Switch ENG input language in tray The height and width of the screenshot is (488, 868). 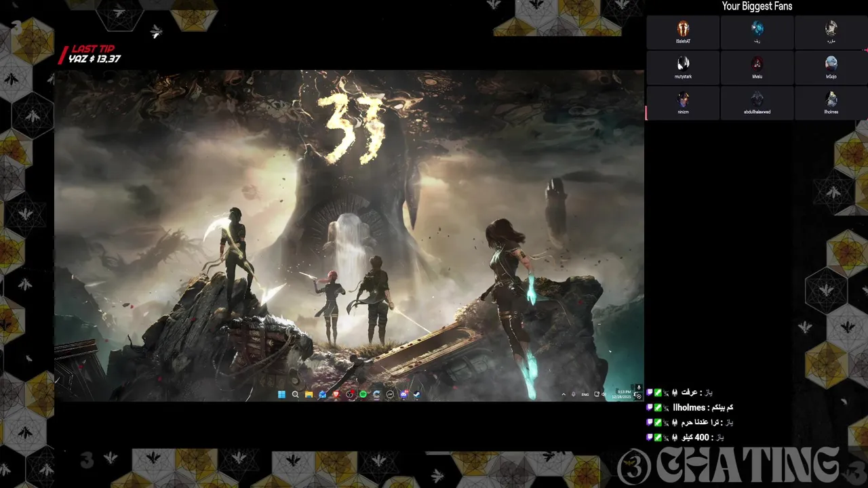tap(585, 394)
